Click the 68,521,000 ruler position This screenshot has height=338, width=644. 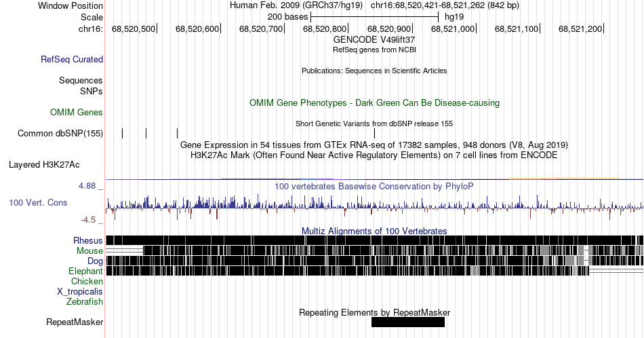coord(453,29)
